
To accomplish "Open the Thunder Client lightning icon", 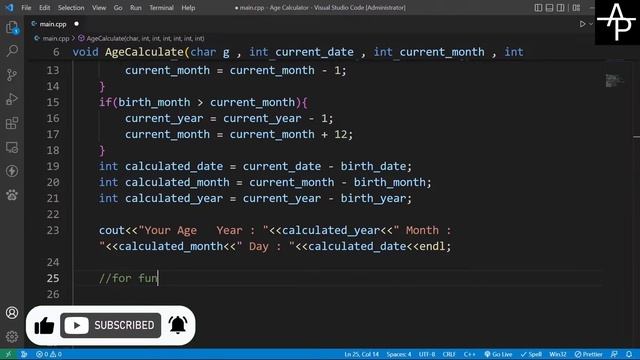I will click(12, 171).
